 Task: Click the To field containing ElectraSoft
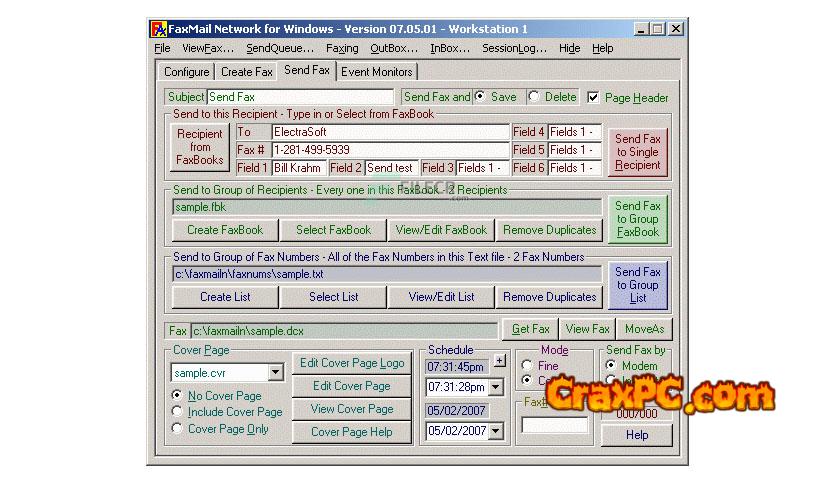(x=390, y=132)
